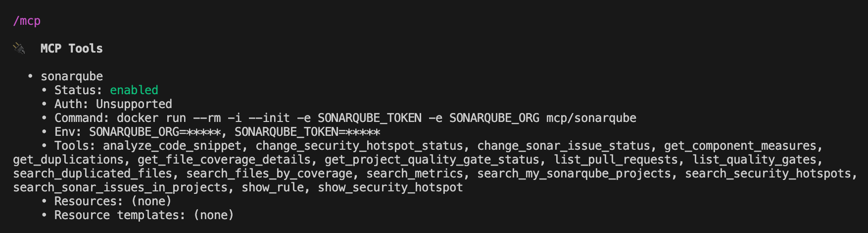Click the show_security_hotspot tool name
Viewport: 868px width, 233px height.
pos(390,187)
